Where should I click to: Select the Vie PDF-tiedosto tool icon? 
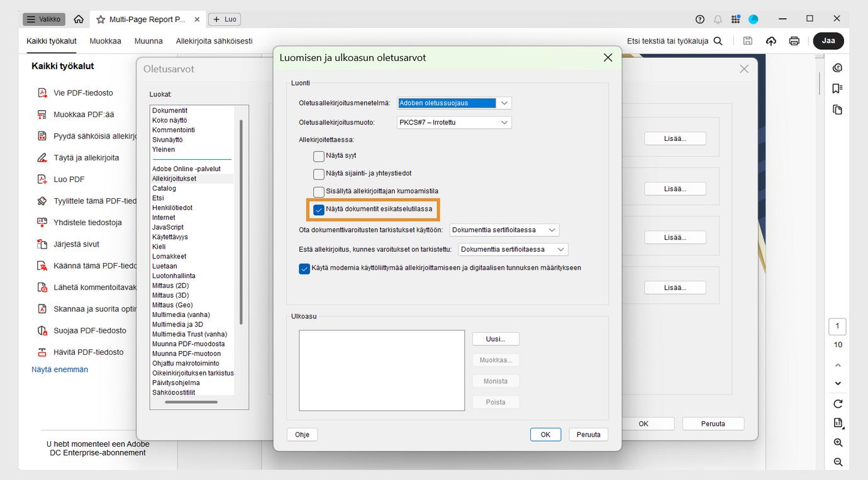42,93
